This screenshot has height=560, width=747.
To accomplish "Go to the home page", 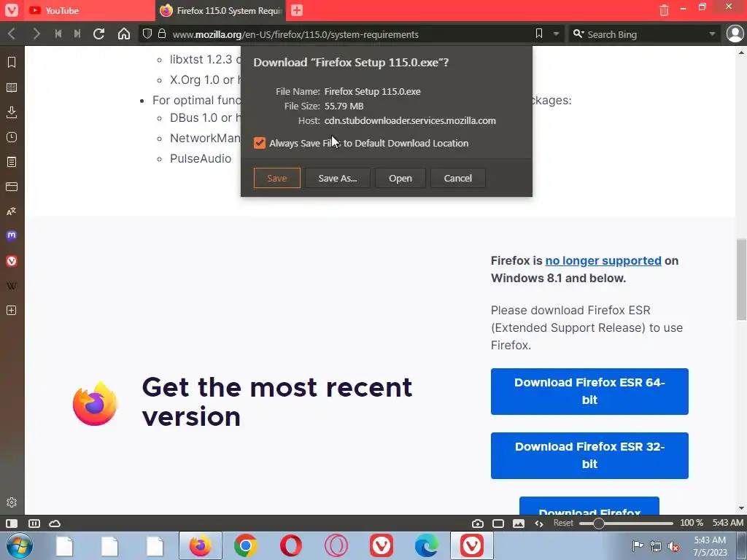I will (x=124, y=34).
